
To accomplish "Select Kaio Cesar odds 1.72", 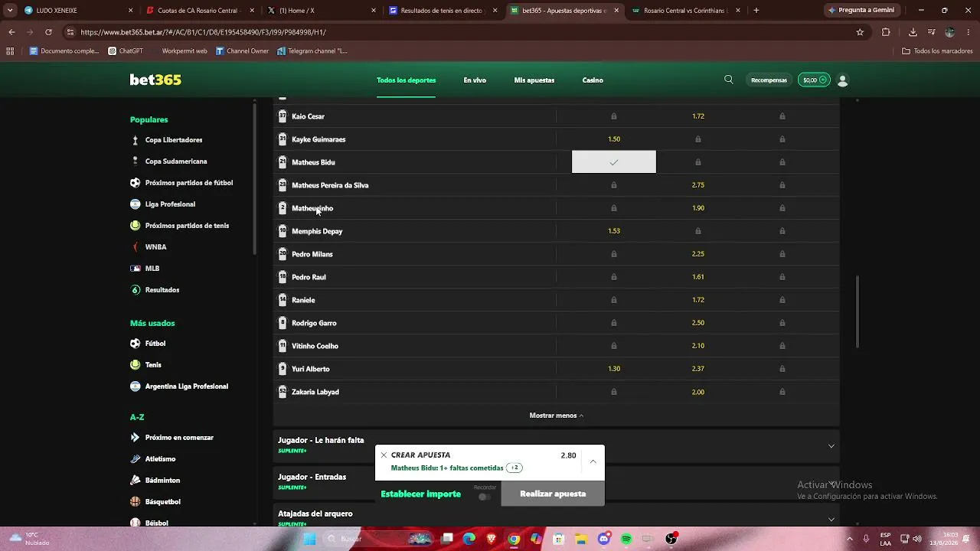I will [x=698, y=116].
